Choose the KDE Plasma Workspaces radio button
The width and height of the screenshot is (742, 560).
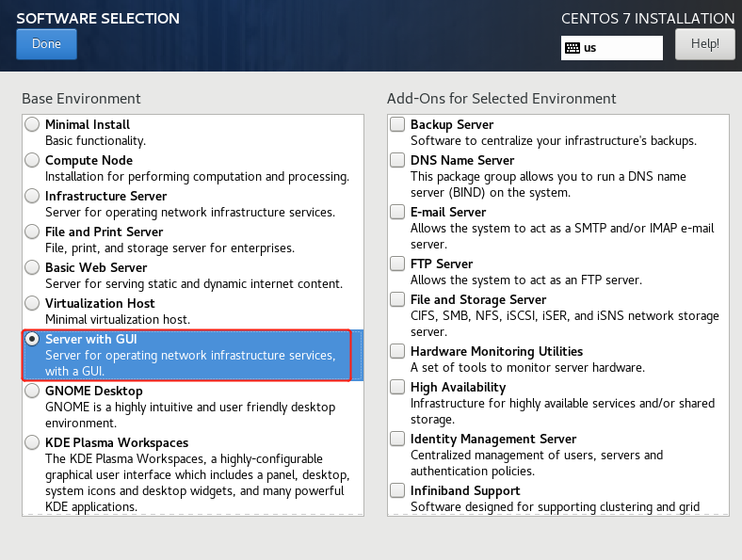click(x=32, y=442)
